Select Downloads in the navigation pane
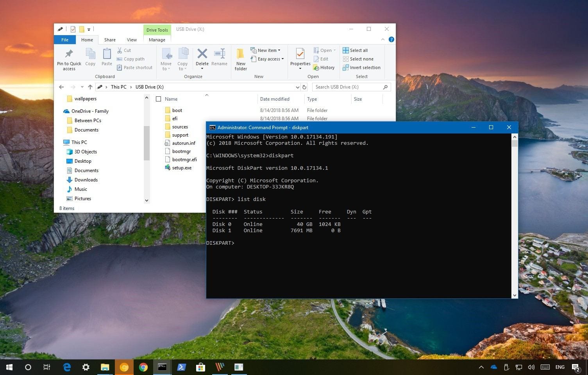This screenshot has width=588, height=375. pyautogui.click(x=86, y=180)
